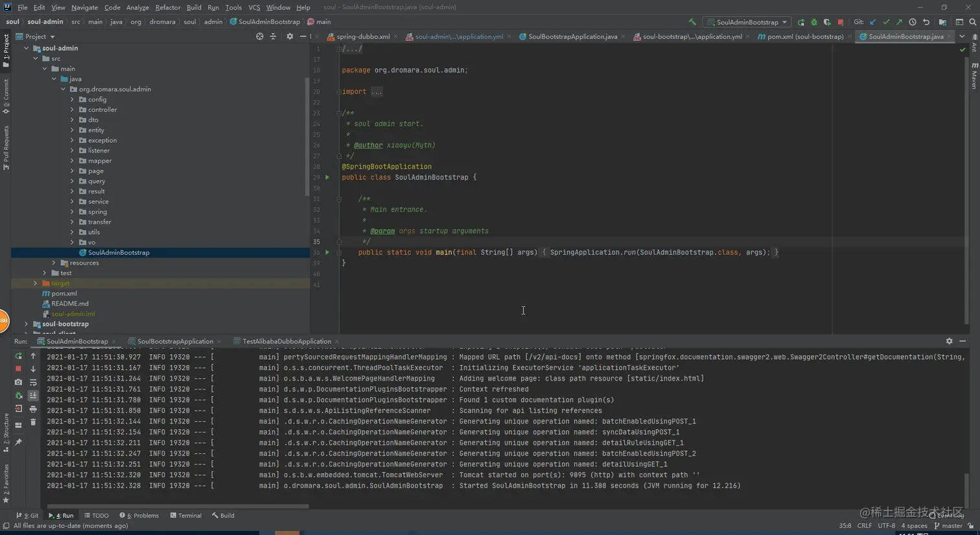Open Git history clock icon

coord(913,22)
